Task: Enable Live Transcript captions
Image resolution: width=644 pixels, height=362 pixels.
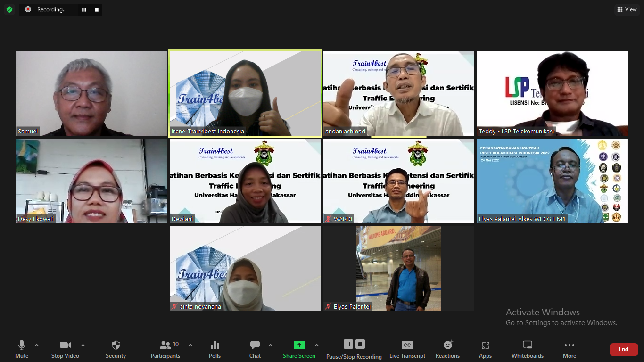Action: [x=407, y=349]
